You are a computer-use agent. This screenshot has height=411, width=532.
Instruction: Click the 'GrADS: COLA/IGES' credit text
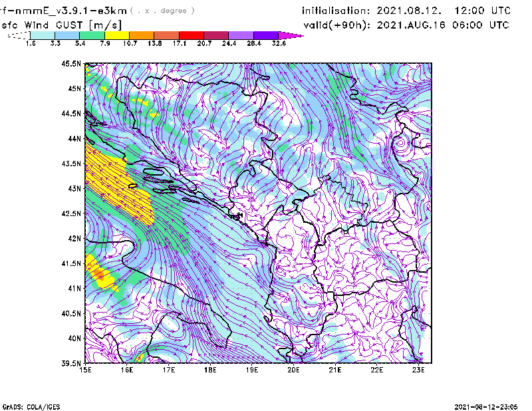click(x=31, y=407)
